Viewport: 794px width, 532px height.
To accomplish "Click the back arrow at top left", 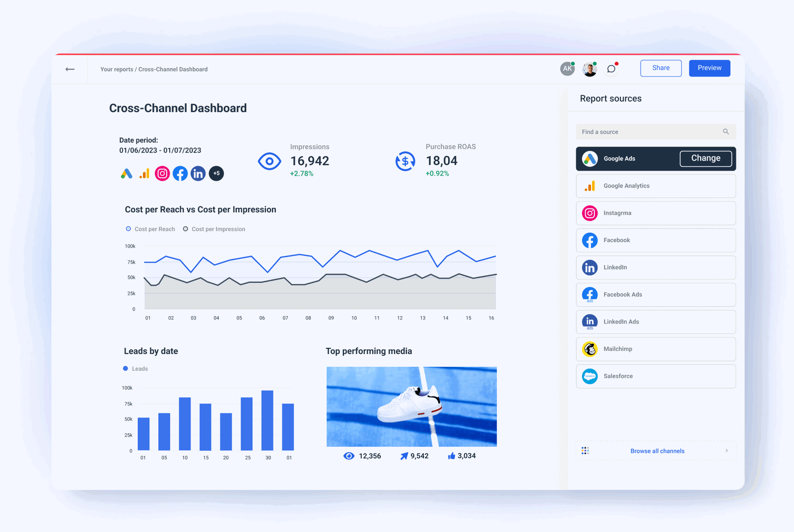I will (x=69, y=69).
